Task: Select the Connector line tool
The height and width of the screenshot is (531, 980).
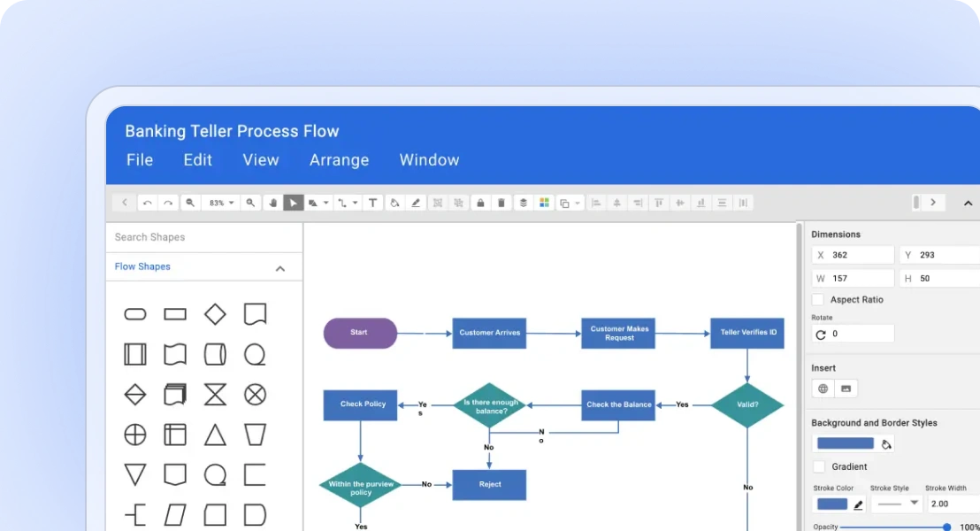Action: click(x=342, y=203)
